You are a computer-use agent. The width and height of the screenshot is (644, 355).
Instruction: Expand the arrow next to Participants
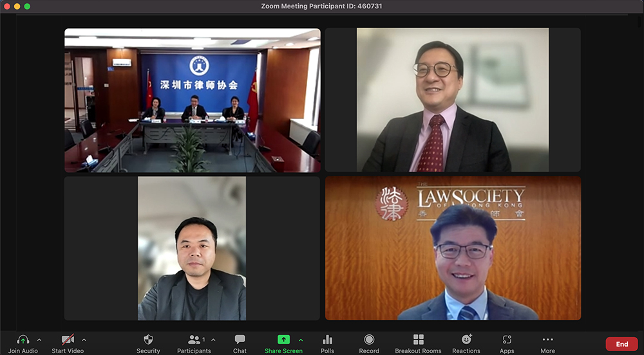coord(213,340)
